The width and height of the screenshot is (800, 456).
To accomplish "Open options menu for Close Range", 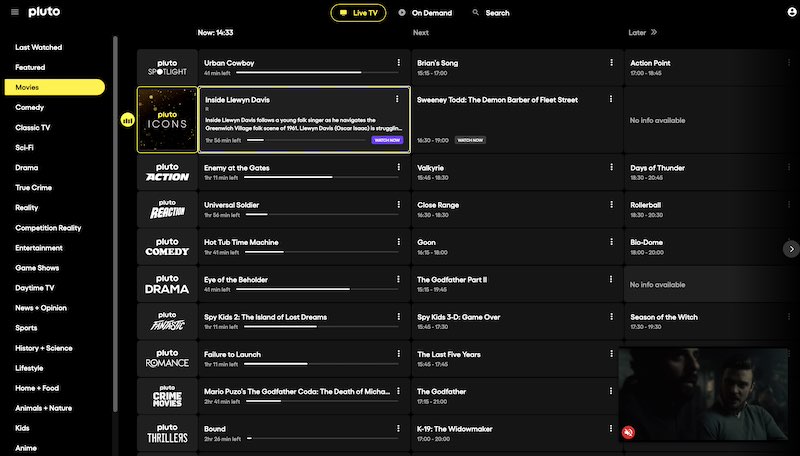I will 611,204.
